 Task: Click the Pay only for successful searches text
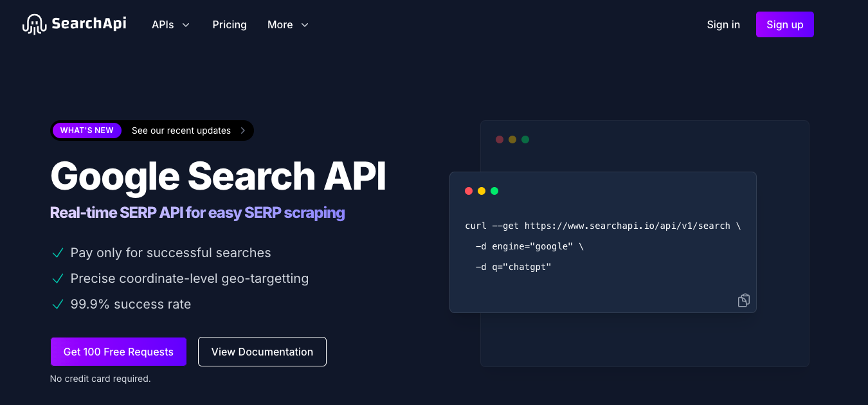click(171, 253)
